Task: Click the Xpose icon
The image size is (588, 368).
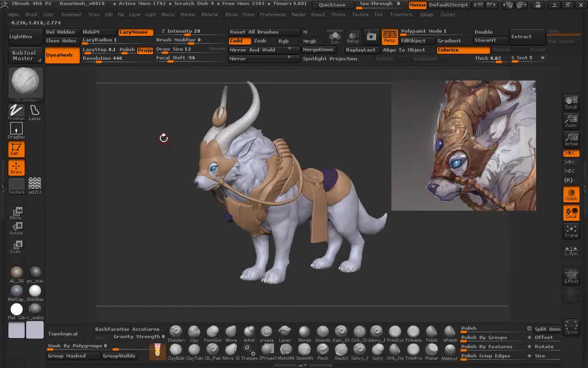Action: [571, 327]
